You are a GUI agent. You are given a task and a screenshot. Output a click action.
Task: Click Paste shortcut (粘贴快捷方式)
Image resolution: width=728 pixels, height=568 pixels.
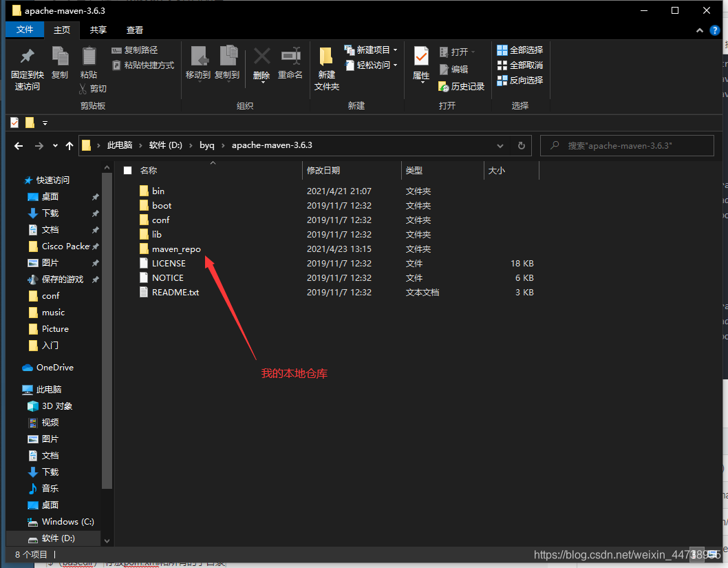[x=143, y=65]
